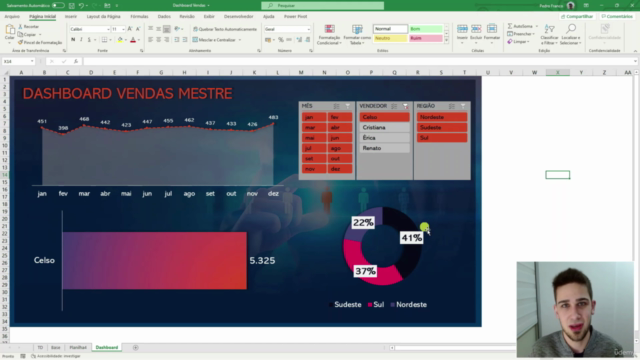Click the Compartilhar button
The height and width of the screenshot is (360, 640).
(577, 16)
